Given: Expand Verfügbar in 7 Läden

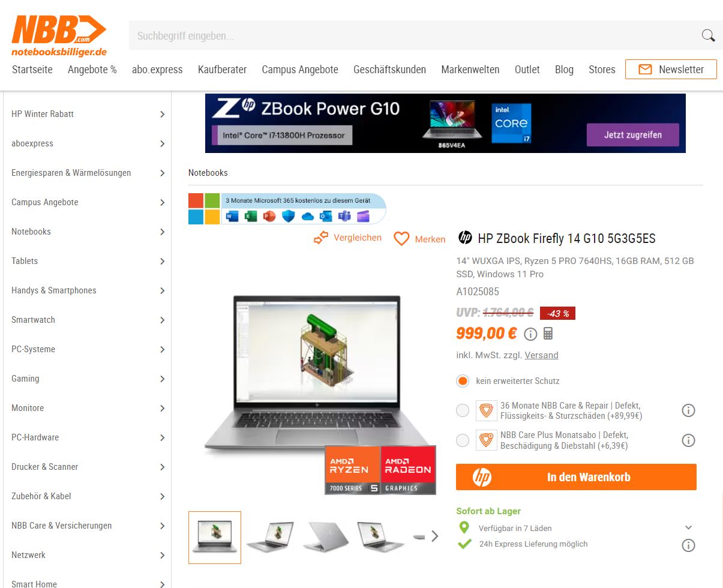Looking at the screenshot, I should coord(688,528).
